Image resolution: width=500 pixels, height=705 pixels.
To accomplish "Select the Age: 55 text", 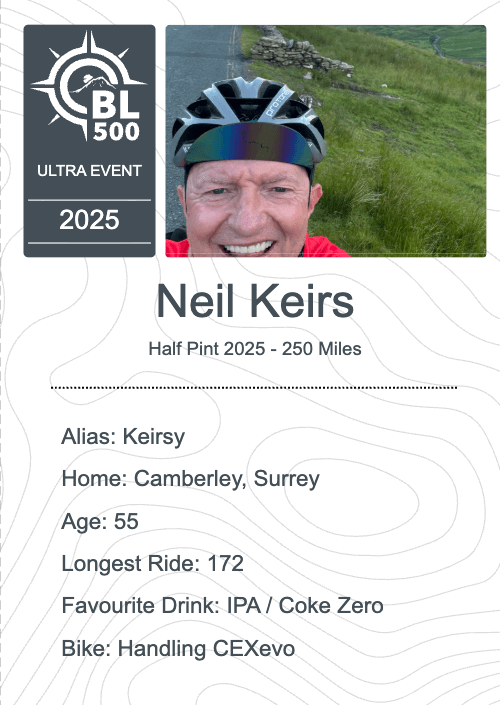I will pyautogui.click(x=100, y=522).
